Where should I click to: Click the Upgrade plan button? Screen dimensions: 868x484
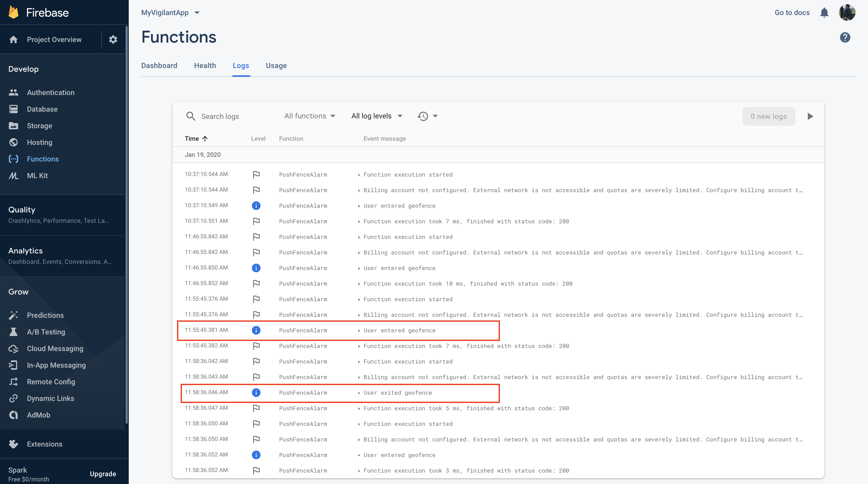[x=103, y=474]
